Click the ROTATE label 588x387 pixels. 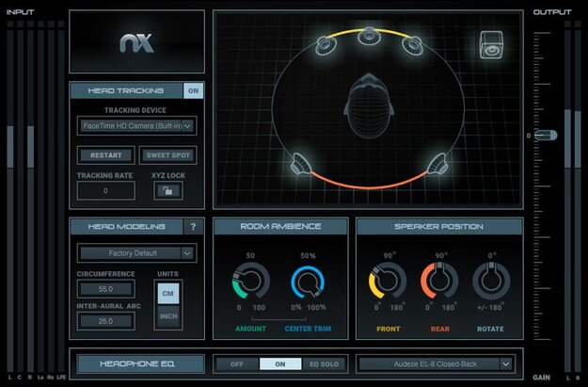tap(490, 329)
